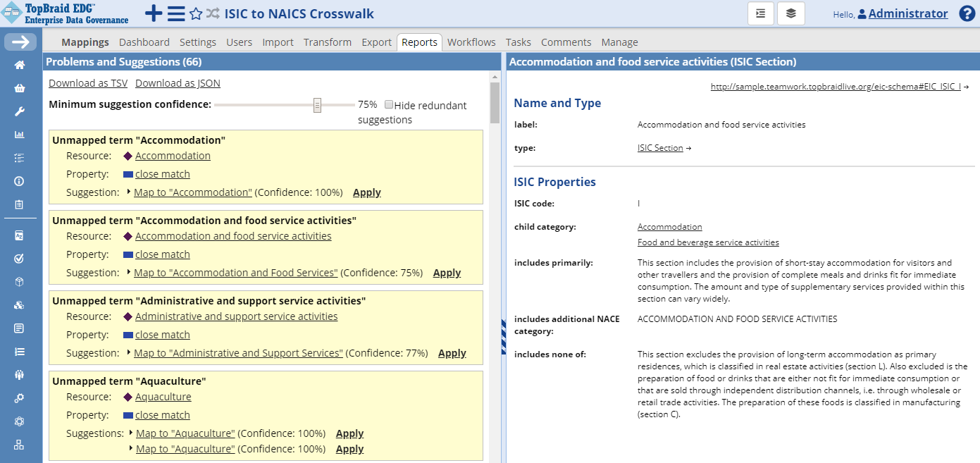Apply the Accommodation 100% suggestion
Viewport: 980px width, 463px height.
pos(367,192)
